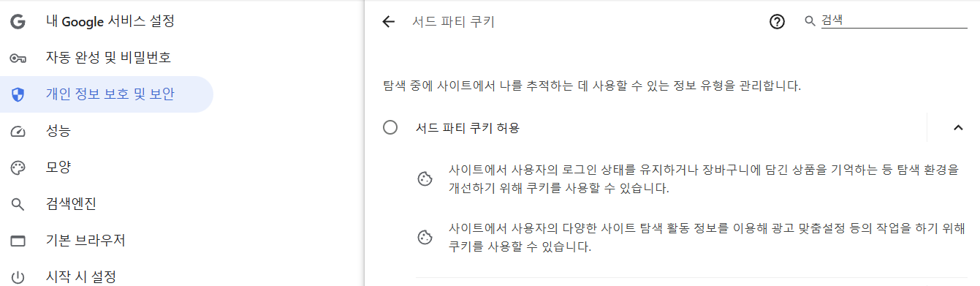Click the speedometer performance icon
980x286 pixels.
coord(18,132)
